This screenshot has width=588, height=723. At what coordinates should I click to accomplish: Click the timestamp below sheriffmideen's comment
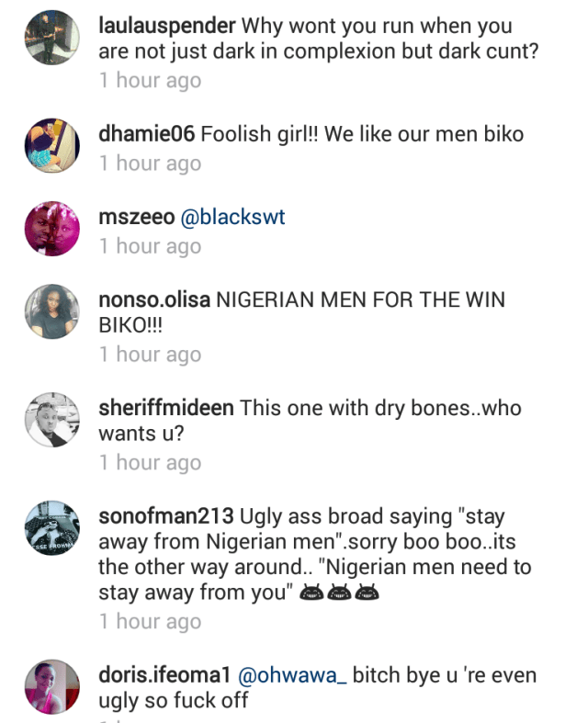point(150,462)
